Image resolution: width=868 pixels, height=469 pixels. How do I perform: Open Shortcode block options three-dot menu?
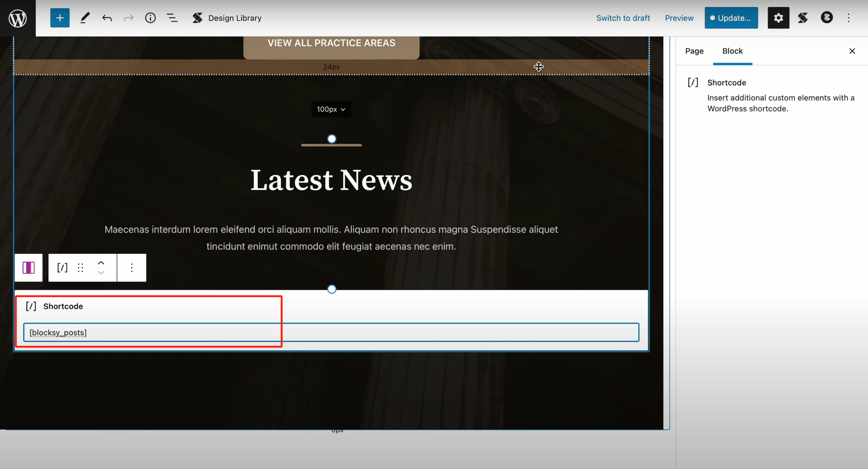[x=132, y=268]
